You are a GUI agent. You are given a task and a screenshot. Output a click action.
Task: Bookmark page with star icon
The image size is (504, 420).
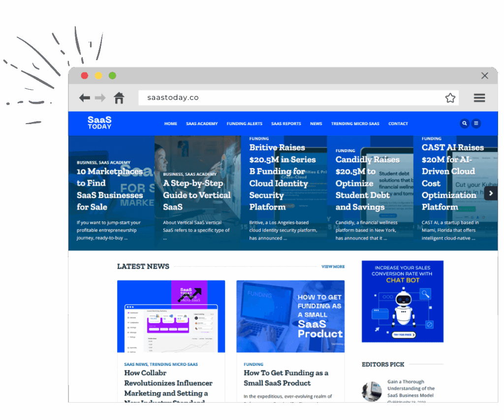tap(450, 98)
